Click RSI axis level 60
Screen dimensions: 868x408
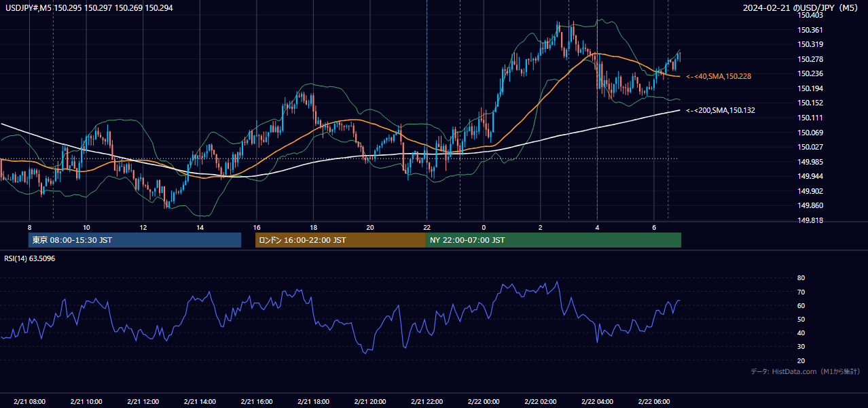coord(801,305)
